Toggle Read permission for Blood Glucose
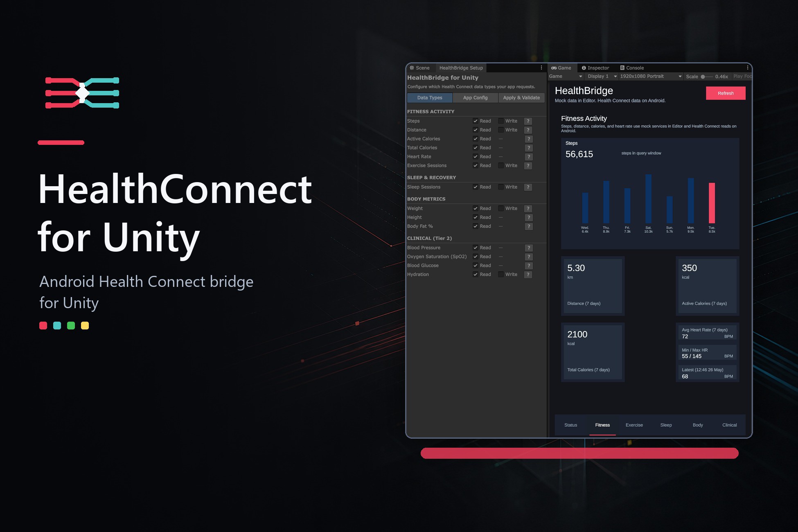 click(x=476, y=266)
